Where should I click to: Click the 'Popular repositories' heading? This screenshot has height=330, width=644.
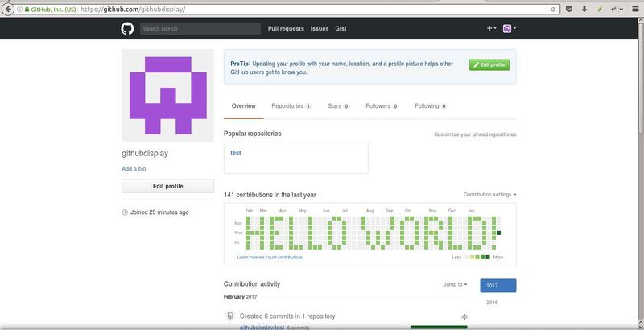point(253,134)
